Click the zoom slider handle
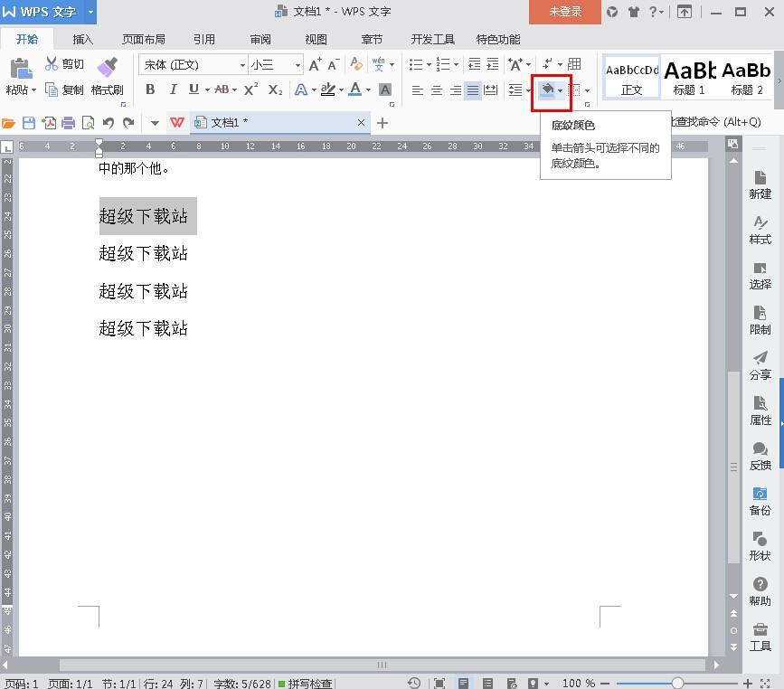This screenshot has width=784, height=689. [x=677, y=684]
